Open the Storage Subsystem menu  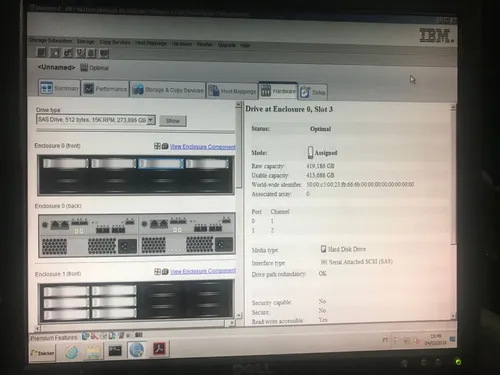click(x=50, y=41)
